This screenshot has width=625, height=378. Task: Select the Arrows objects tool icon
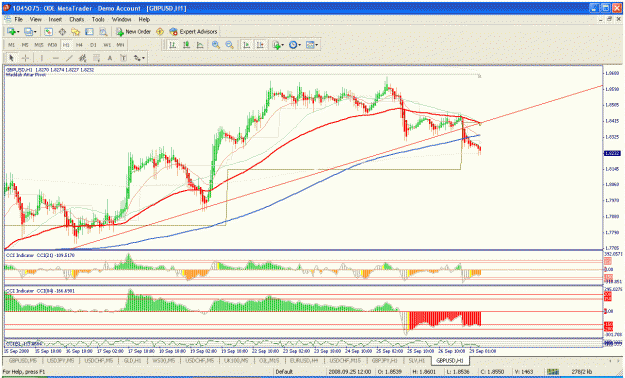coord(137,58)
